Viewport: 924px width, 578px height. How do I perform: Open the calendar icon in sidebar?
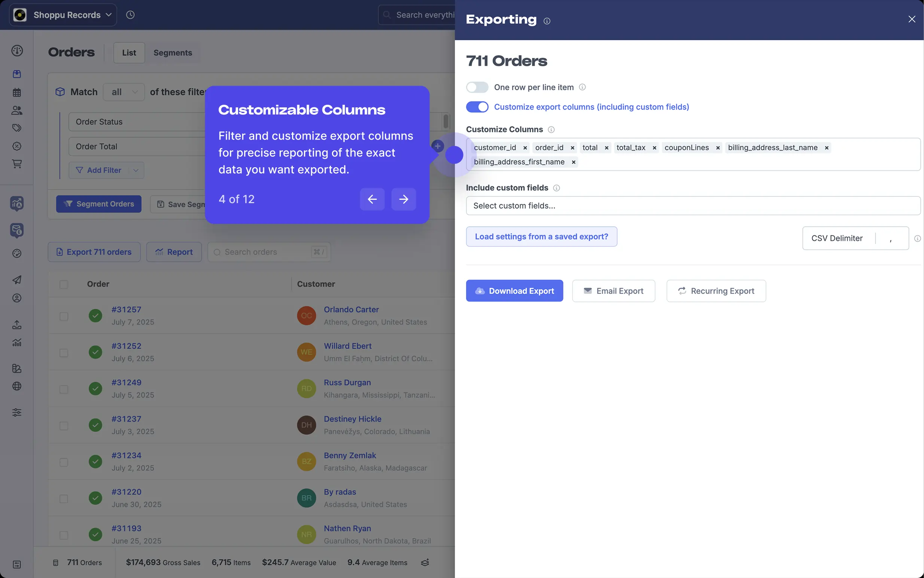(x=17, y=92)
